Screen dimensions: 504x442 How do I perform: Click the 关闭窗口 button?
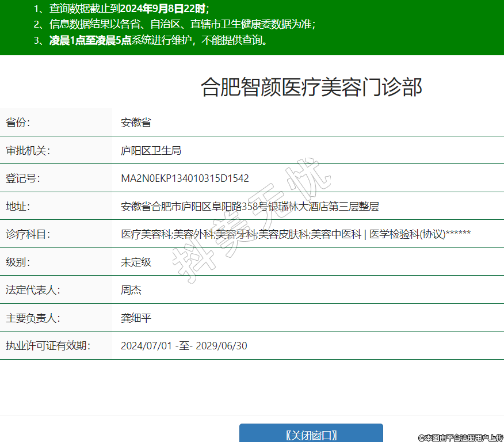pyautogui.click(x=311, y=435)
